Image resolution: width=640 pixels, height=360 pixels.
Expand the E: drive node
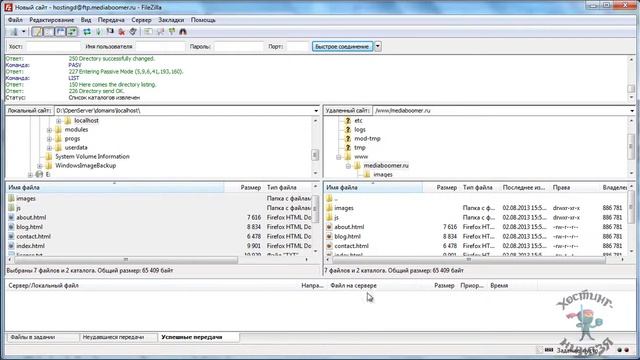tap(30, 175)
